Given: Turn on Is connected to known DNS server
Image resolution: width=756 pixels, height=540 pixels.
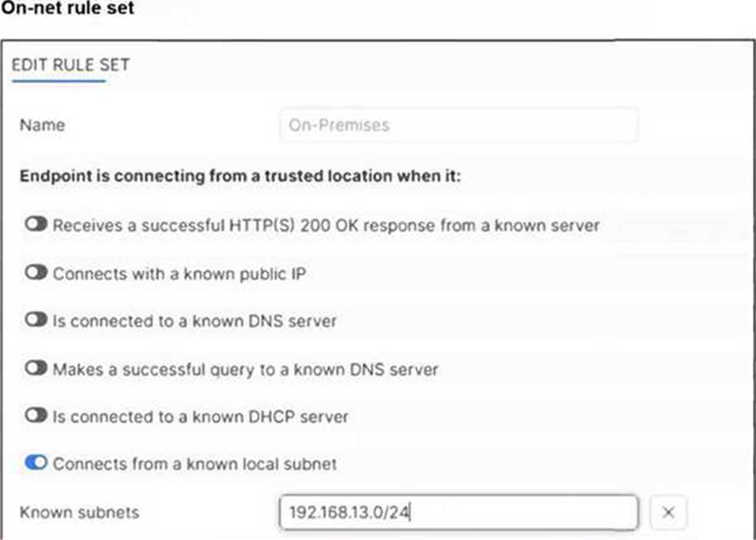Looking at the screenshot, I should click(x=36, y=321).
